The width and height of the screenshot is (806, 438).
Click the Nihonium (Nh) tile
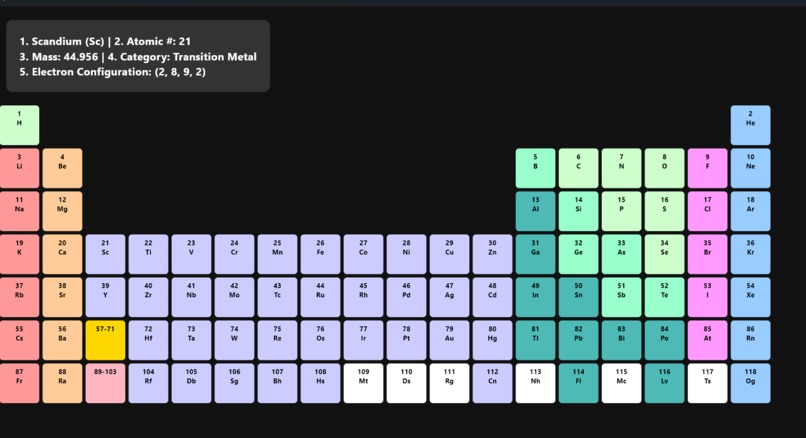point(536,383)
